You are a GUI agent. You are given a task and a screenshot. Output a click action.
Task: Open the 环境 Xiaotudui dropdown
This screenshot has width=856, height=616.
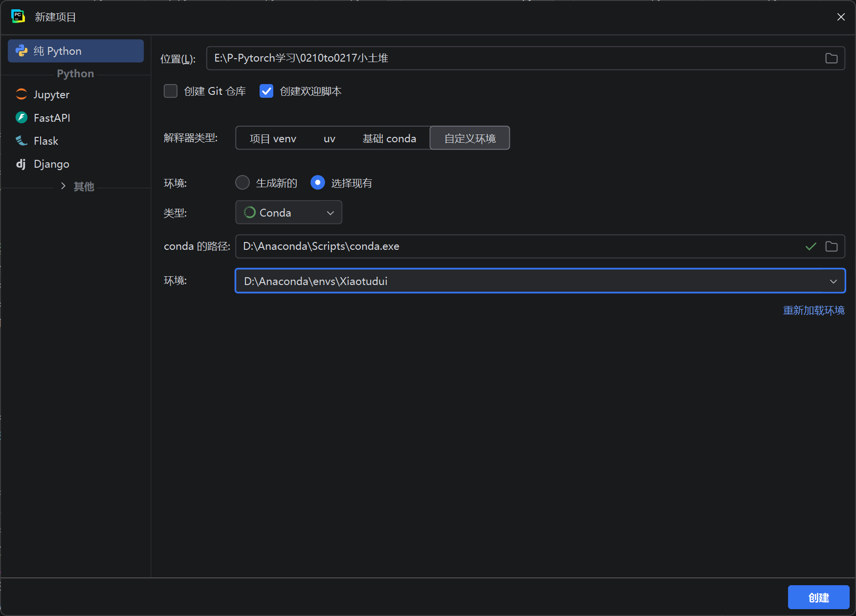point(540,281)
